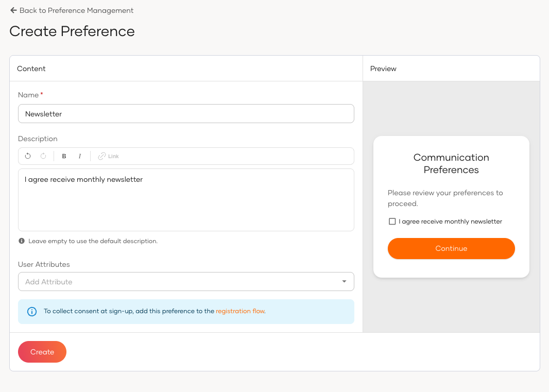Click the info icon in the blue notice
The image size is (549, 392).
click(x=32, y=312)
